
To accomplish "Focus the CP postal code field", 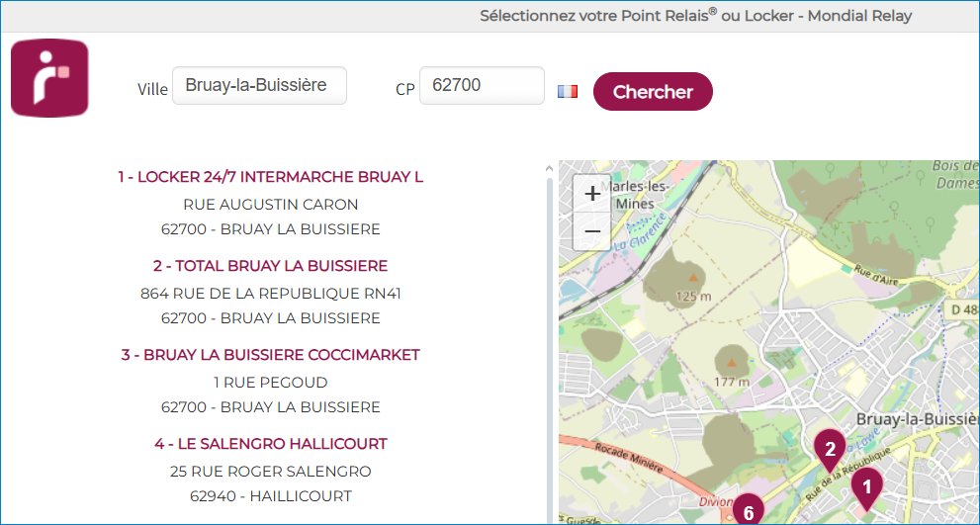I will [482, 86].
